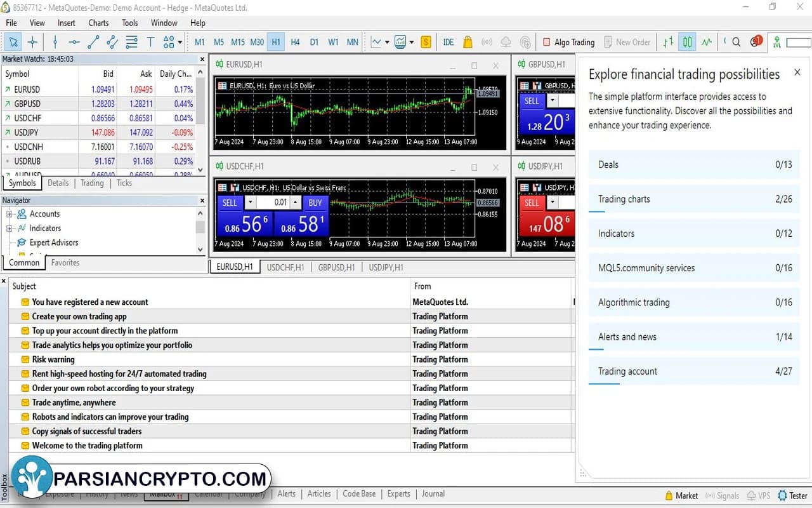Viewport: 812px width, 508px height.
Task: Open the Journal toolbox tab
Action: (x=433, y=493)
